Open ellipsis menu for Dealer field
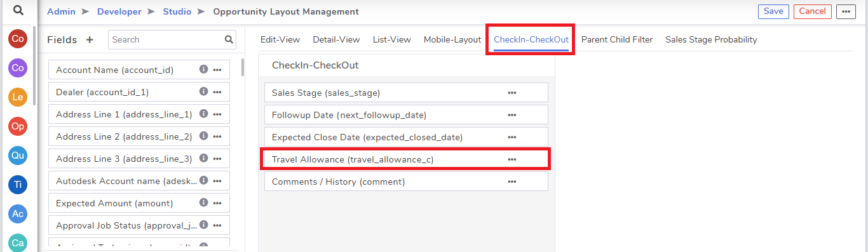The image size is (868, 252). point(217,92)
